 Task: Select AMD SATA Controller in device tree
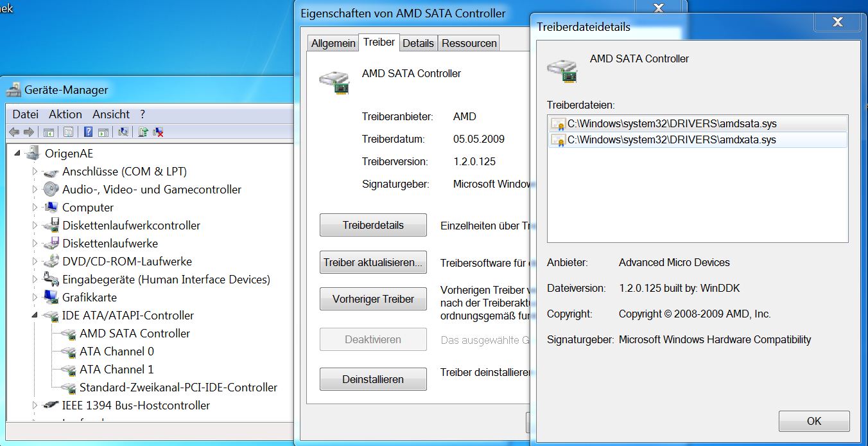[x=135, y=334]
